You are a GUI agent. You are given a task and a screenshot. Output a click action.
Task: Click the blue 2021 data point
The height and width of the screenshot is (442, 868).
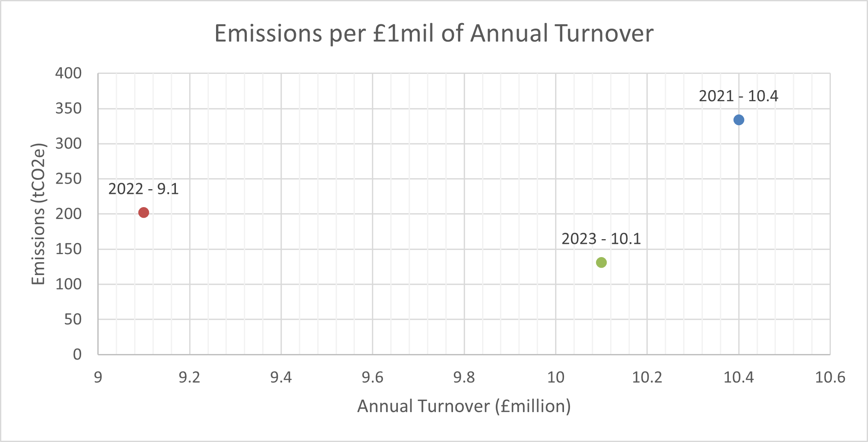(739, 120)
